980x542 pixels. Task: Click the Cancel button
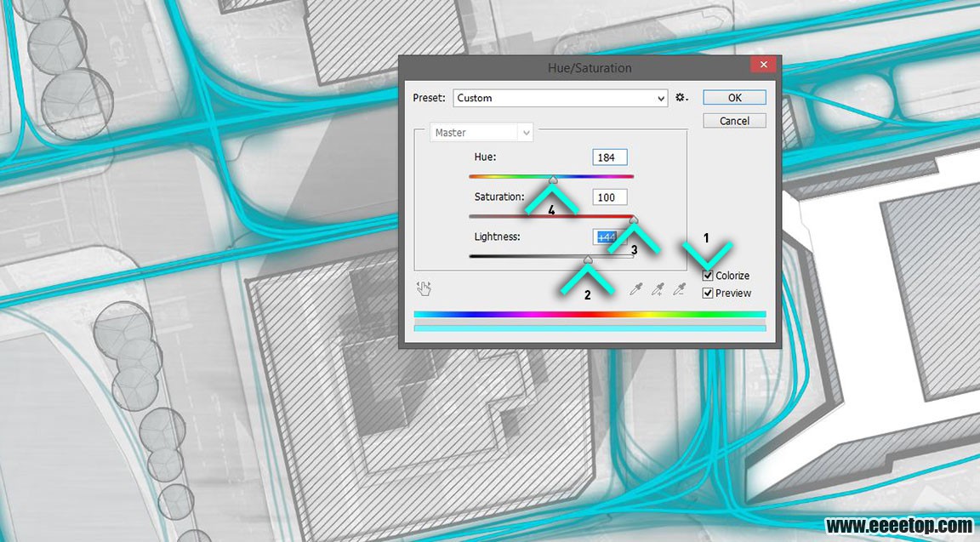point(734,121)
